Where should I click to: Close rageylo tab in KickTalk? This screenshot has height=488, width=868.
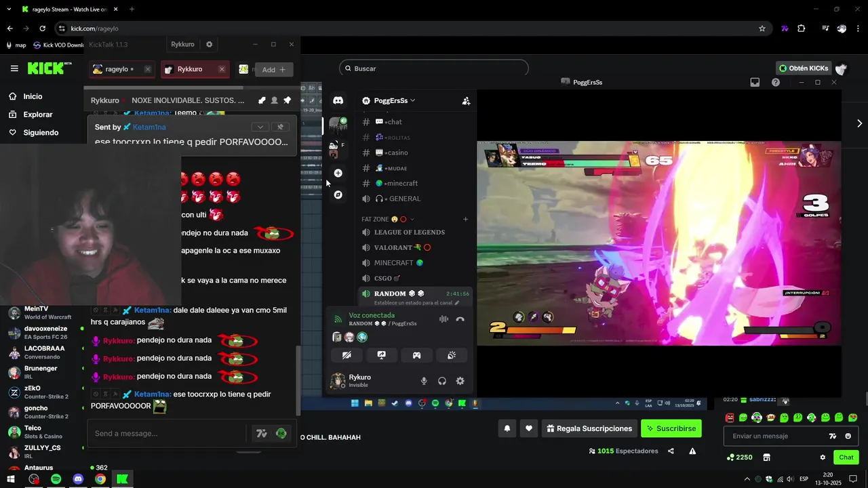pyautogui.click(x=147, y=69)
